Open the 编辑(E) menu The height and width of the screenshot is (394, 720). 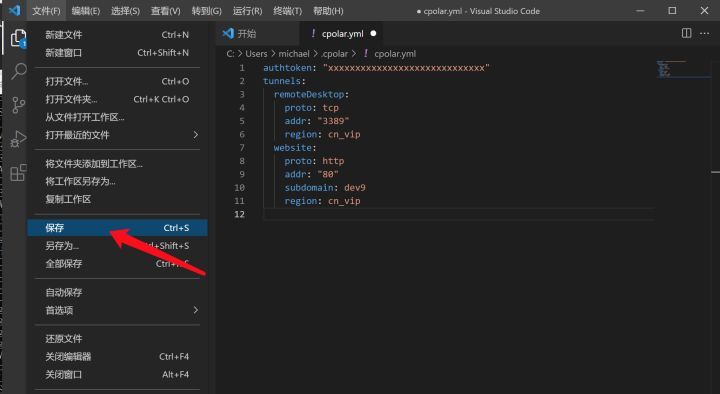click(x=86, y=11)
